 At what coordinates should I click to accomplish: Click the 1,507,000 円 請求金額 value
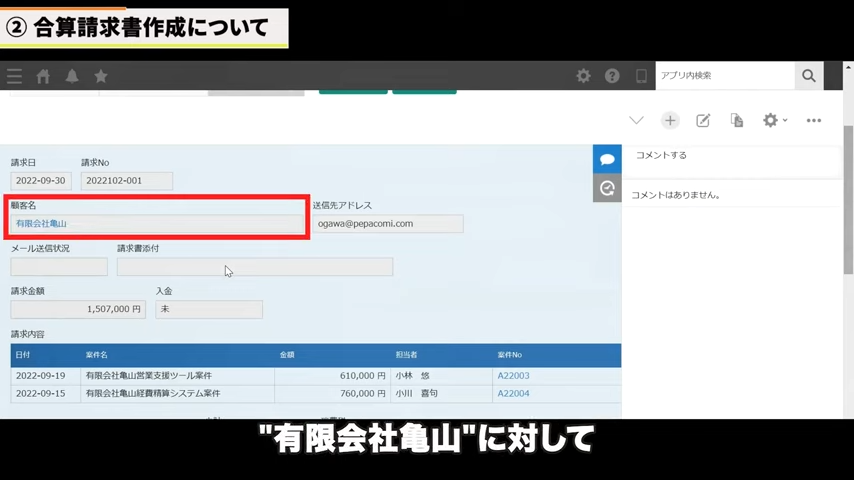click(x=78, y=309)
